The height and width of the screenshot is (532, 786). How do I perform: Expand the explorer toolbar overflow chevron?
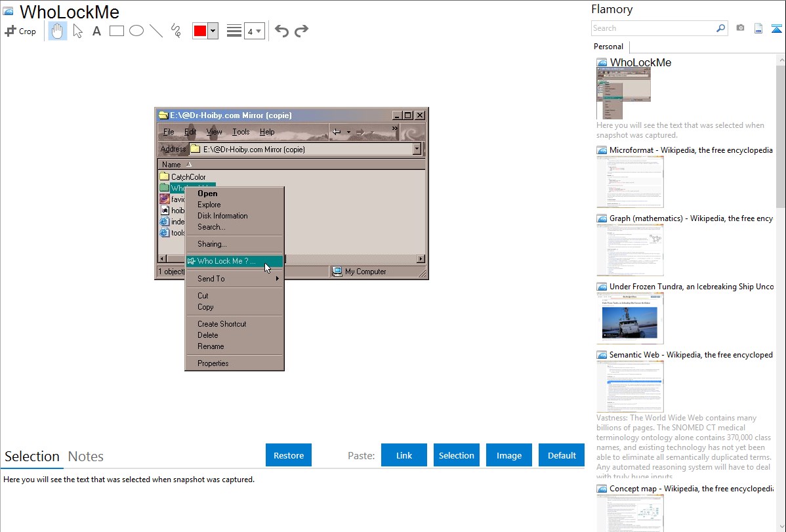point(395,129)
